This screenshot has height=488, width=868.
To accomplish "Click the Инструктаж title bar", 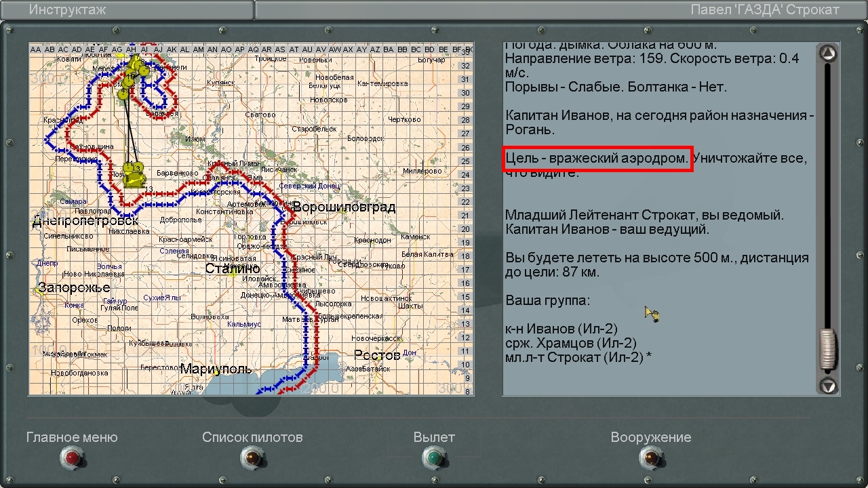I will click(x=127, y=10).
